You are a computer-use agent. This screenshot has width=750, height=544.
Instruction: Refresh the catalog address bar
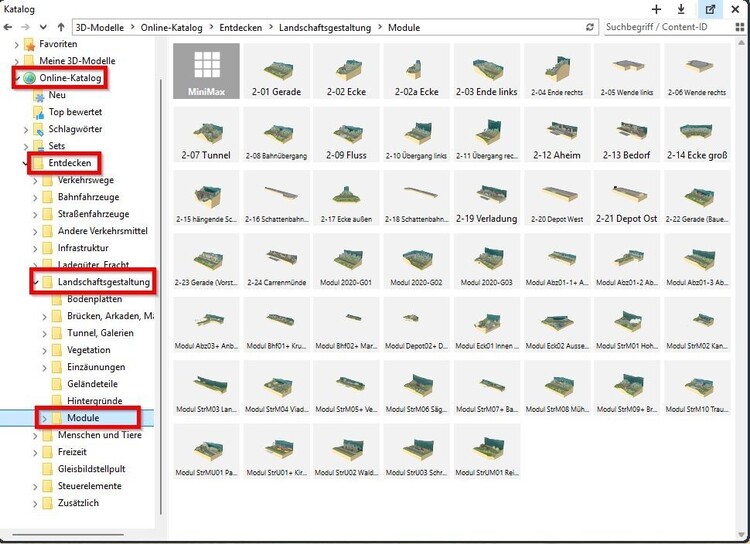[590, 28]
